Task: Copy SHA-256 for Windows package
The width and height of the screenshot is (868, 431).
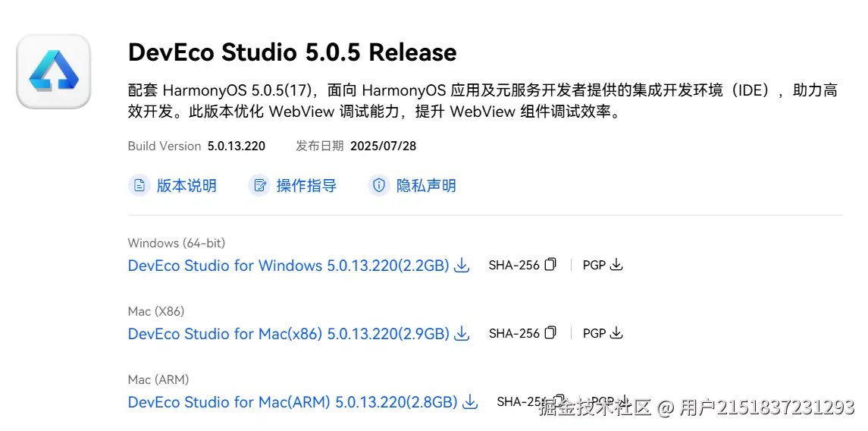Action: 550,265
